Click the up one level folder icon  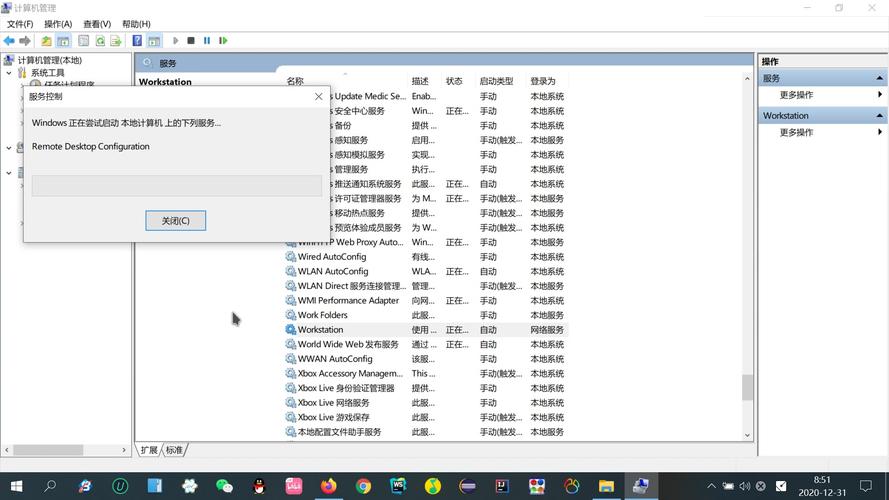tap(46, 41)
